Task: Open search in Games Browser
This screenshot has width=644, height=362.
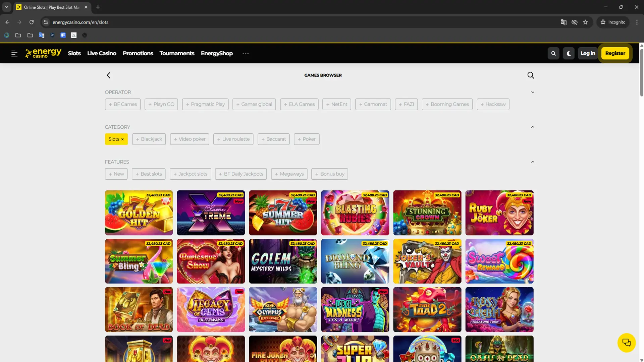Action: [531, 75]
